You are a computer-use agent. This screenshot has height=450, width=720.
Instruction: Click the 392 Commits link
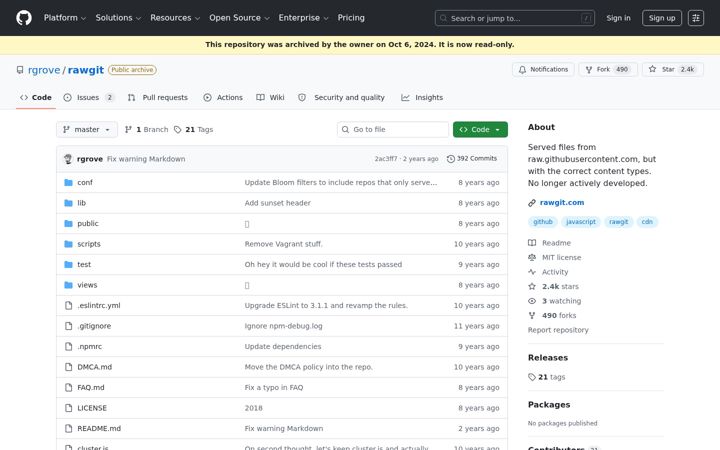(x=472, y=159)
